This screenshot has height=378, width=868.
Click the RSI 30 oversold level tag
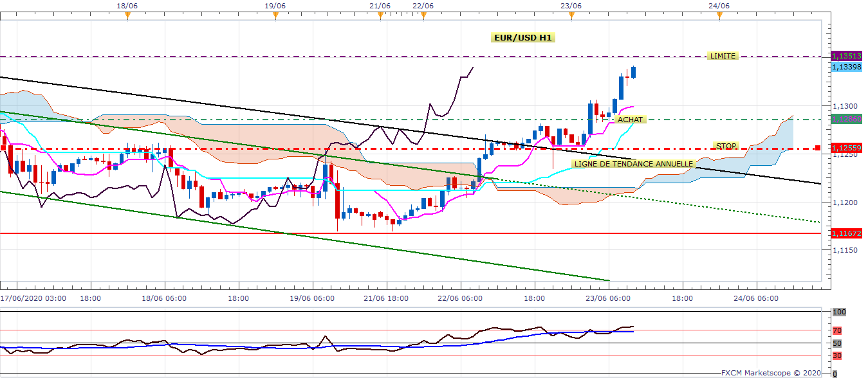click(x=837, y=355)
